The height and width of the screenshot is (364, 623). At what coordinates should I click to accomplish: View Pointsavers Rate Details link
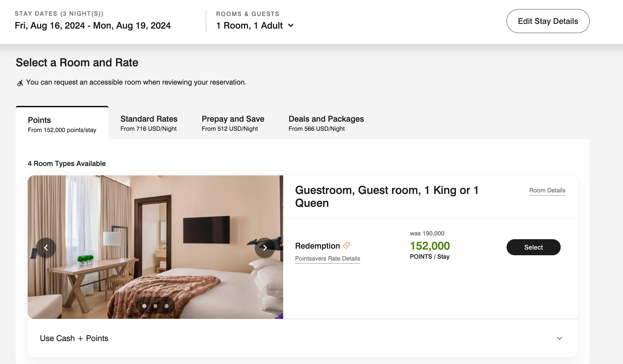pos(328,258)
